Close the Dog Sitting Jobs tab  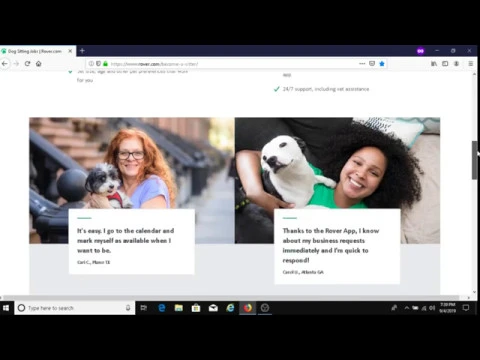[70, 51]
